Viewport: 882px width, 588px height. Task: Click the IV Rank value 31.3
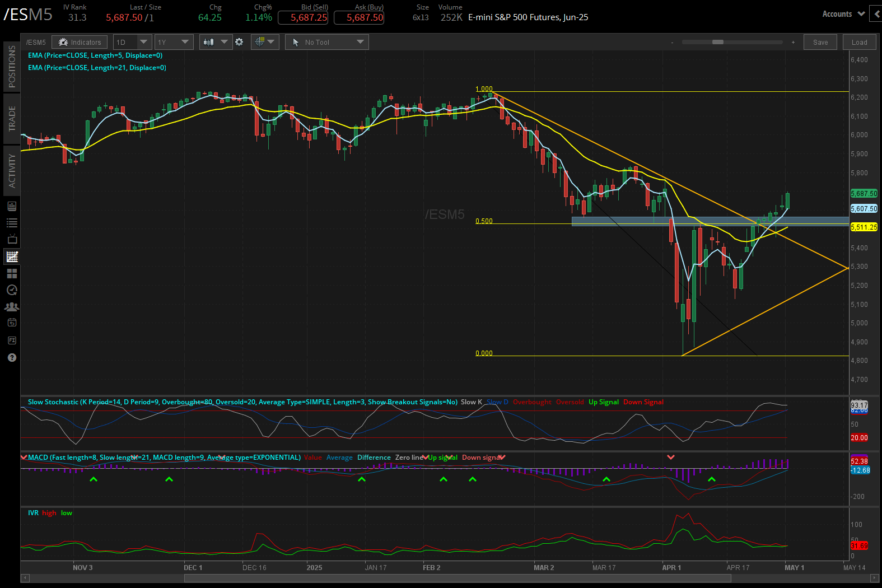77,17
